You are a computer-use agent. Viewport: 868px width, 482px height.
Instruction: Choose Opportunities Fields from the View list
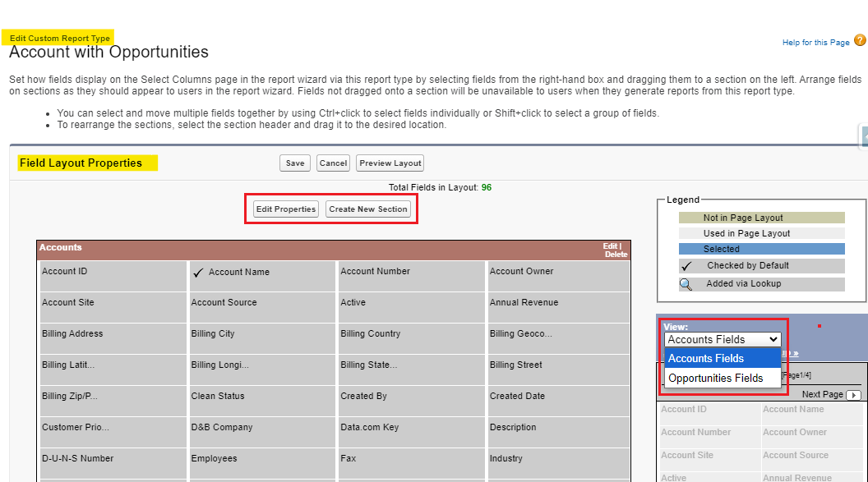(x=715, y=379)
